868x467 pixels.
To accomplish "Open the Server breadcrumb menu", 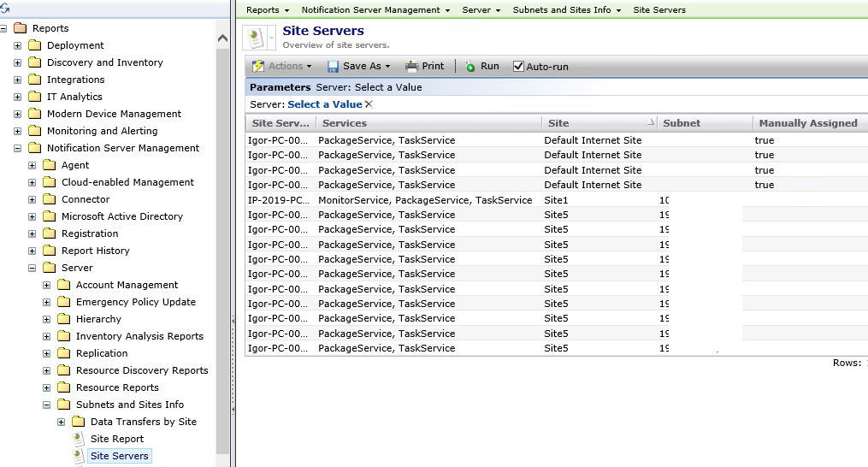I will click(481, 10).
